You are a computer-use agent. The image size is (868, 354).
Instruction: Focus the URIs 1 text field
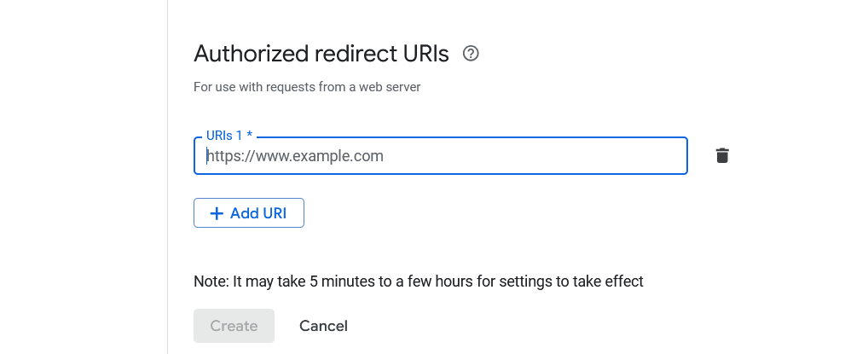[x=440, y=156]
